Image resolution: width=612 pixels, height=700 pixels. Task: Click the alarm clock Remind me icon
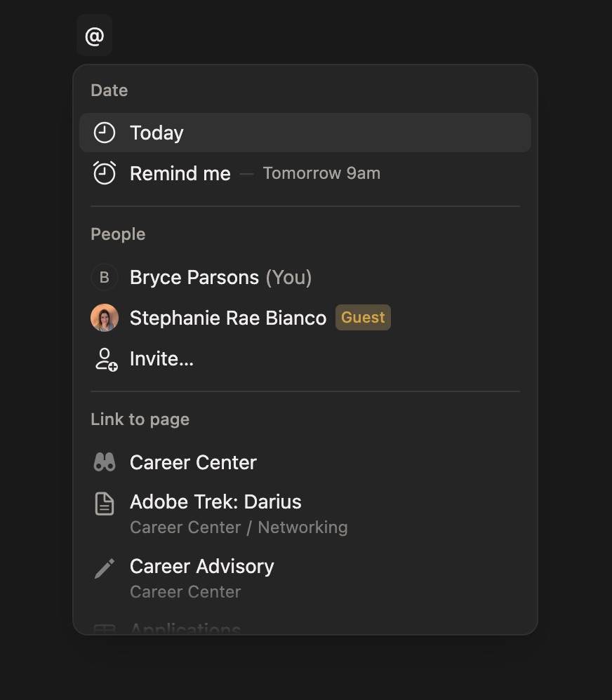pyautogui.click(x=105, y=173)
